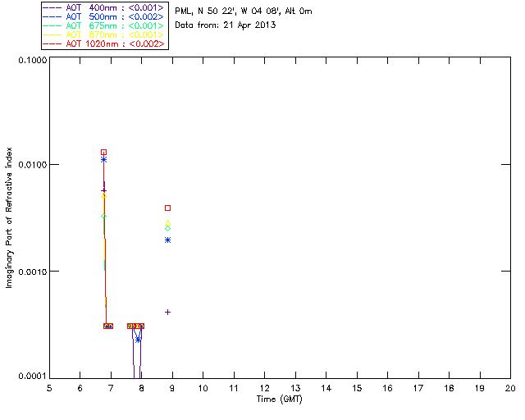Click the x-axis tick label 16
This screenshot has width=525, height=420.
click(x=387, y=388)
